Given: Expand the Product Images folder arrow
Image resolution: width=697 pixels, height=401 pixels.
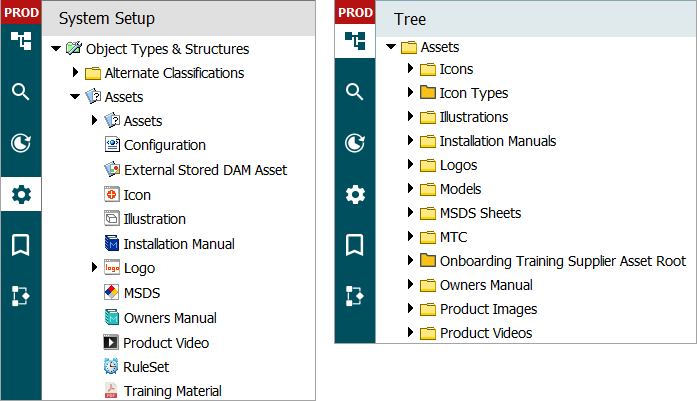Looking at the screenshot, I should (410, 309).
